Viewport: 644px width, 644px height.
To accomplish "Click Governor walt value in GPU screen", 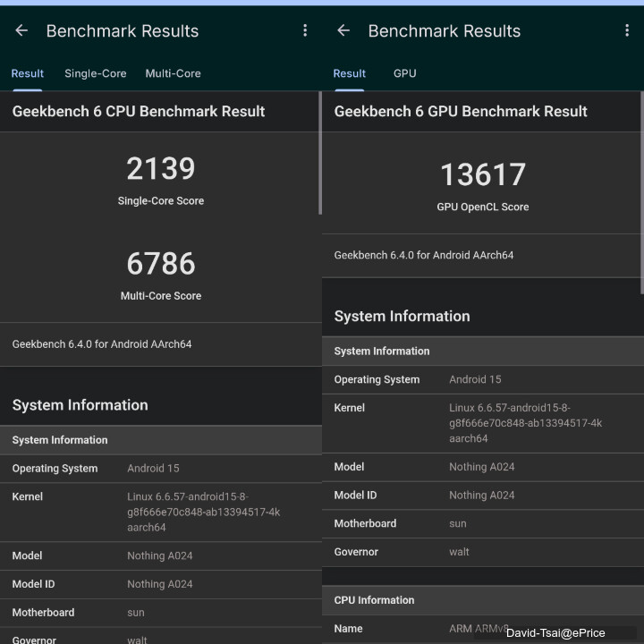I will tap(459, 552).
